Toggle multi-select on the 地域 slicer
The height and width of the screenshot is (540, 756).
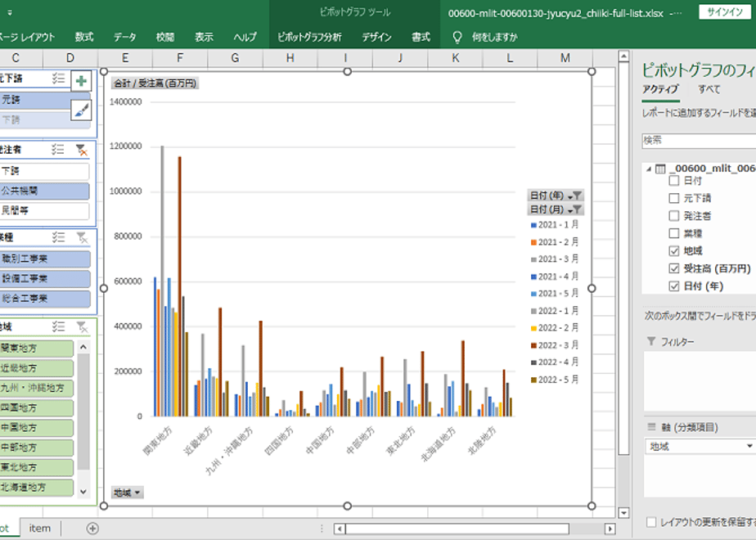pos(58,326)
